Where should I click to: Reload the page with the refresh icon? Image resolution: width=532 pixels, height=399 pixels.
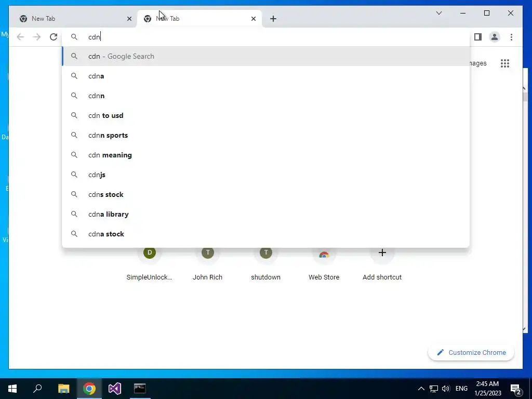click(x=54, y=37)
